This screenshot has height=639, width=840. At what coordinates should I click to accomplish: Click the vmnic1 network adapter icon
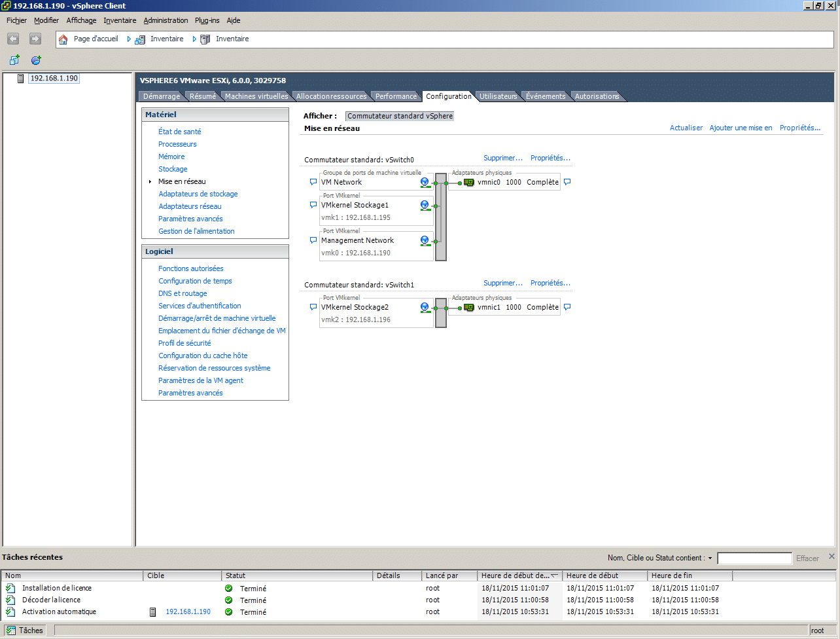[469, 308]
